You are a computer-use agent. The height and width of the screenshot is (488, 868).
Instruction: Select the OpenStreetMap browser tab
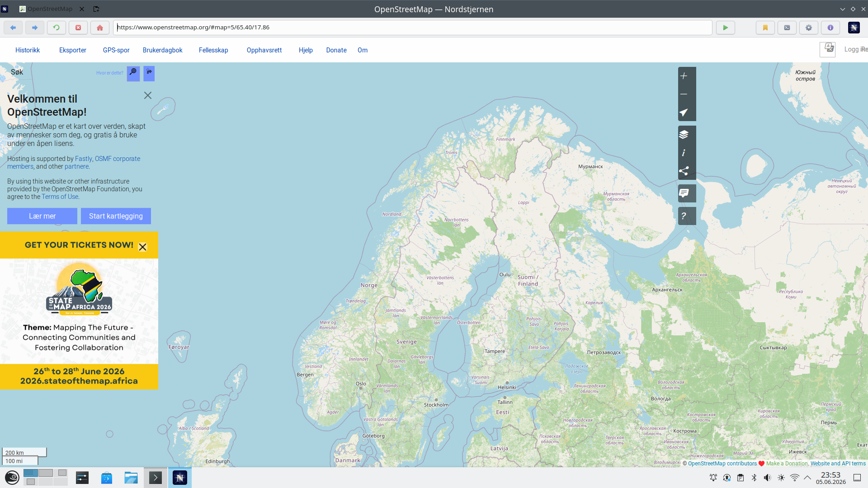50,9
